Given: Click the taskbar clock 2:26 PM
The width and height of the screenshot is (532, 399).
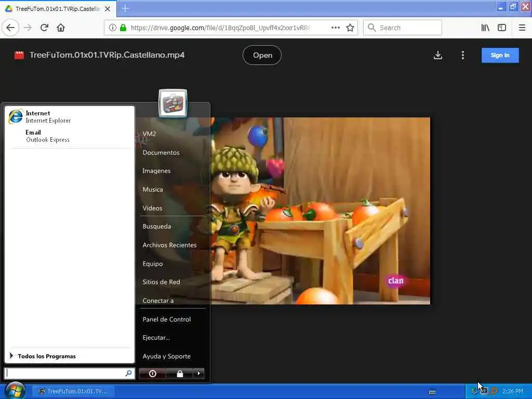Looking at the screenshot, I should point(513,391).
